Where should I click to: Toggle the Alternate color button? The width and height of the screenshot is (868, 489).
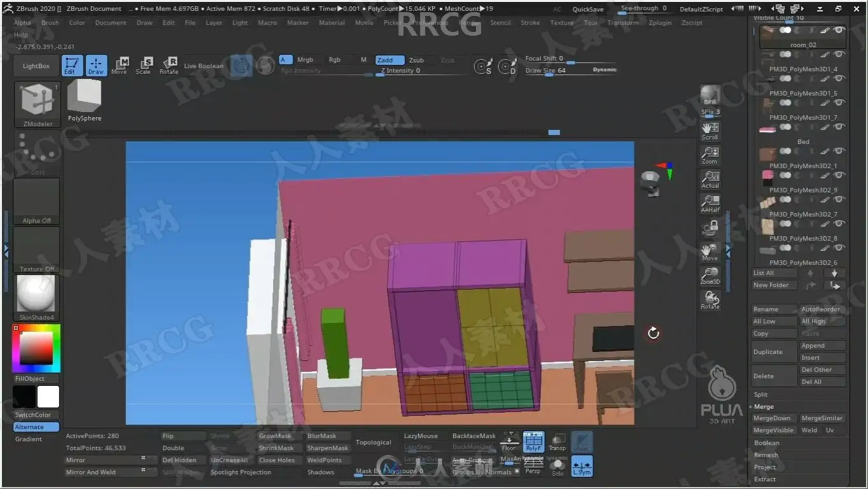(37, 427)
